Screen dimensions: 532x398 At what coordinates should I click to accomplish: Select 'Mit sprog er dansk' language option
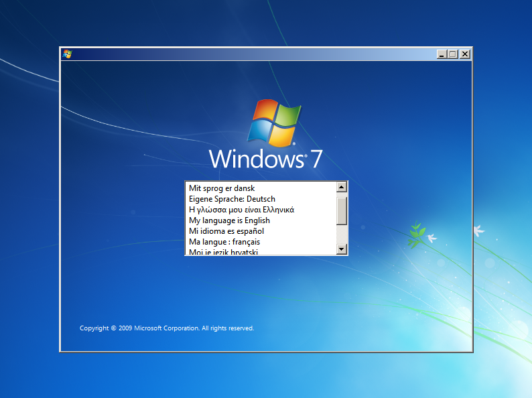(261, 188)
